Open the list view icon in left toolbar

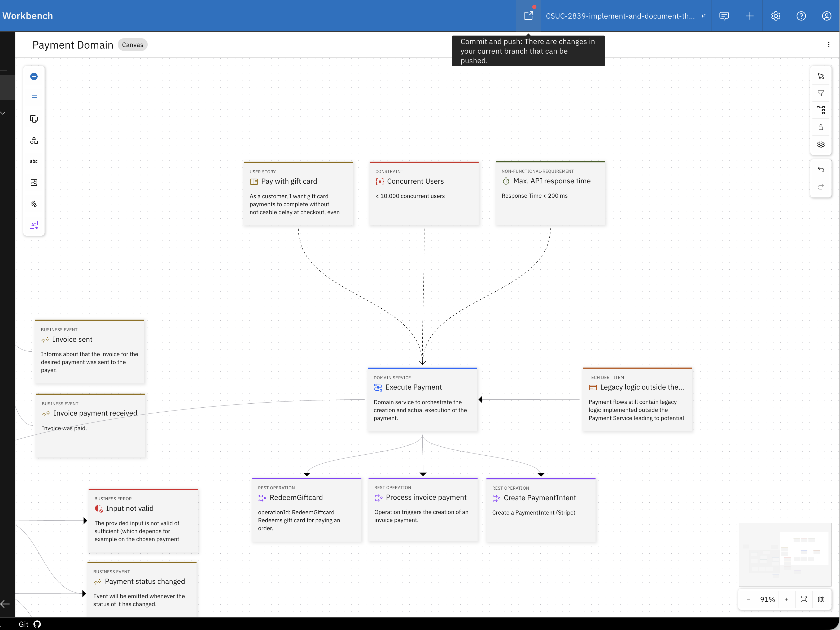click(x=34, y=98)
